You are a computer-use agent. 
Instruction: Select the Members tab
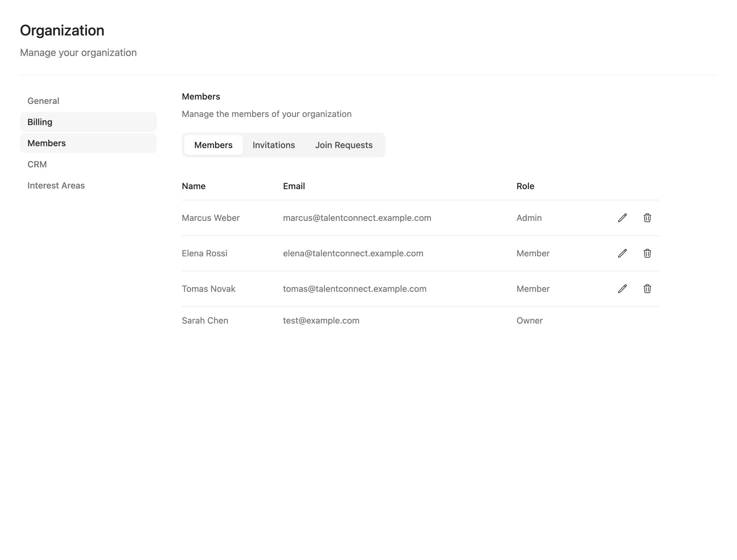(213, 145)
